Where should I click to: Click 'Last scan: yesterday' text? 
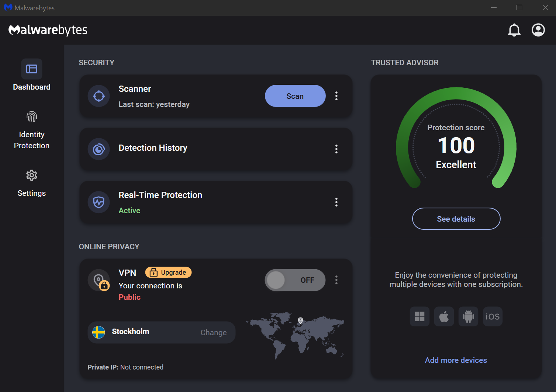point(154,104)
